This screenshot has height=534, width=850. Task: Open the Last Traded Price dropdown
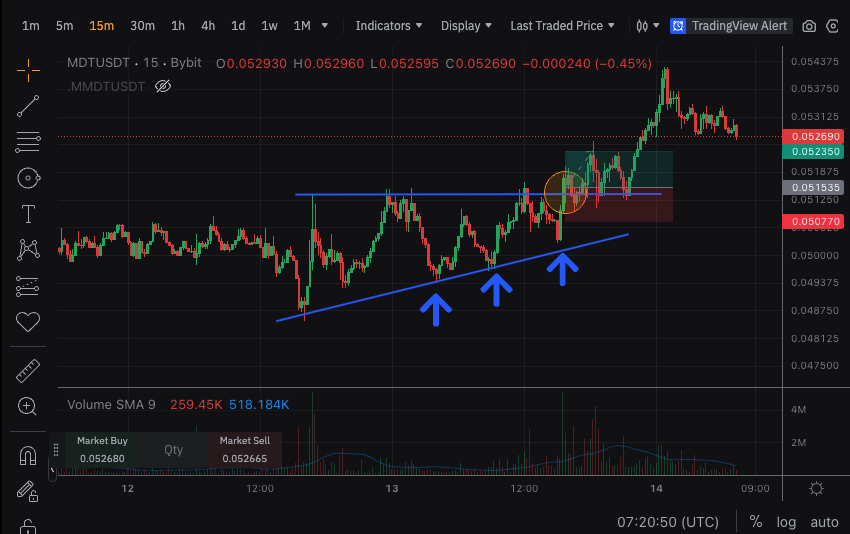pos(562,25)
